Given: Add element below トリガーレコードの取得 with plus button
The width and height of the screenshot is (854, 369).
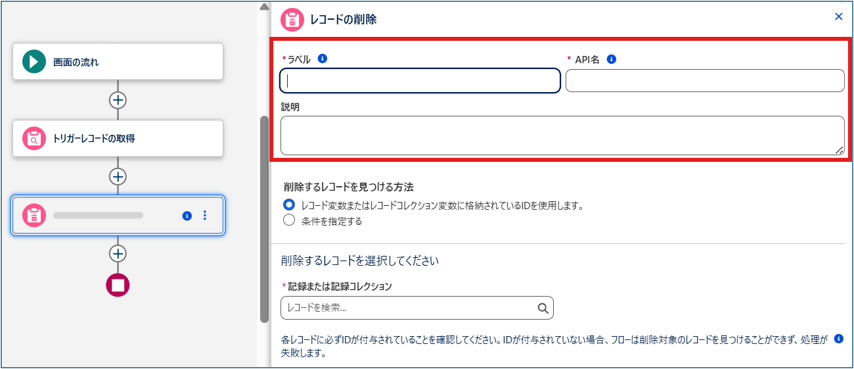Looking at the screenshot, I should [118, 176].
